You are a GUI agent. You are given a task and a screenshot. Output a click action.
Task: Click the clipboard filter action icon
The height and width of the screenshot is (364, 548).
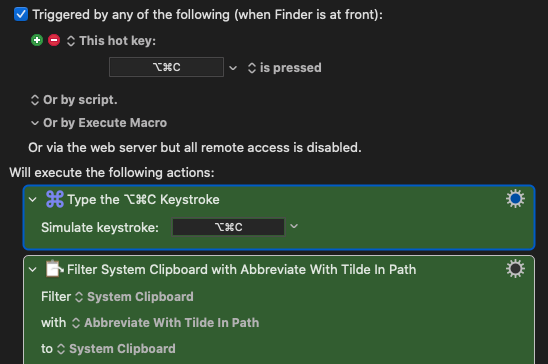pyautogui.click(x=55, y=269)
